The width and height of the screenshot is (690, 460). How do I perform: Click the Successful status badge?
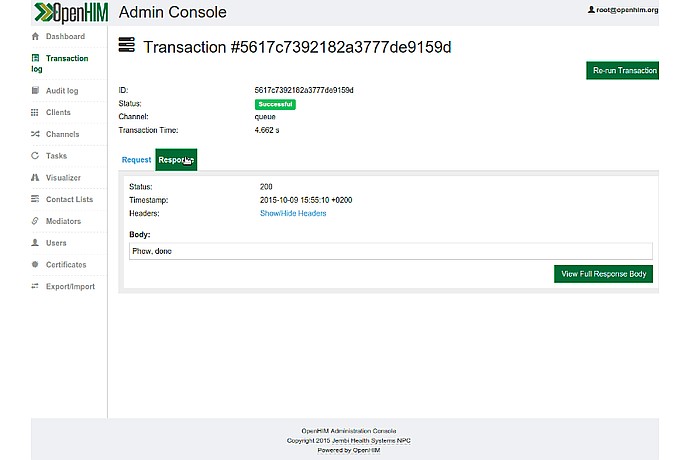(x=275, y=104)
